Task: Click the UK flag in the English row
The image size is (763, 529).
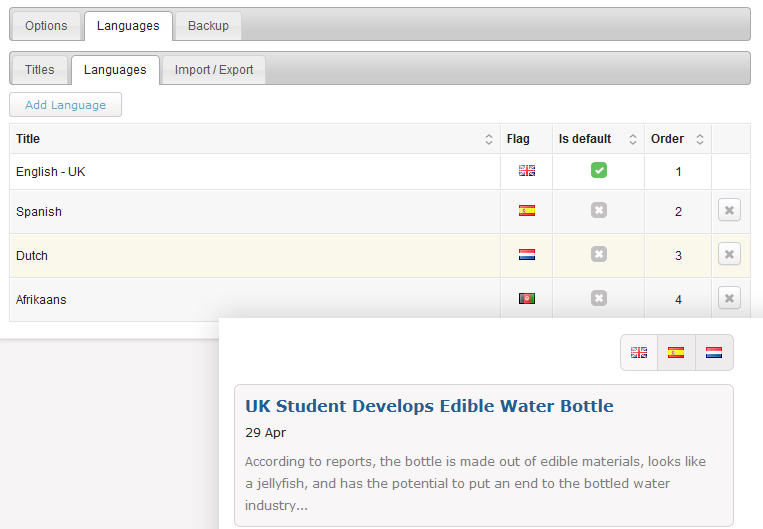Action: pos(527,171)
